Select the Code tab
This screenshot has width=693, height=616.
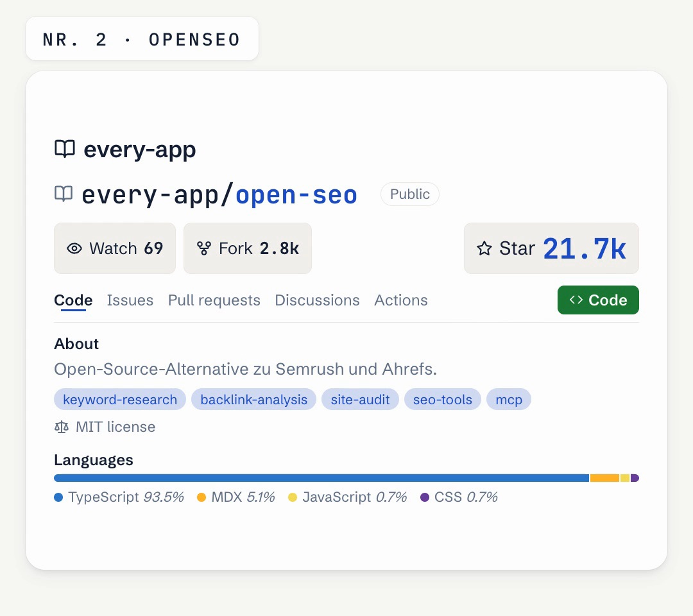tap(73, 300)
